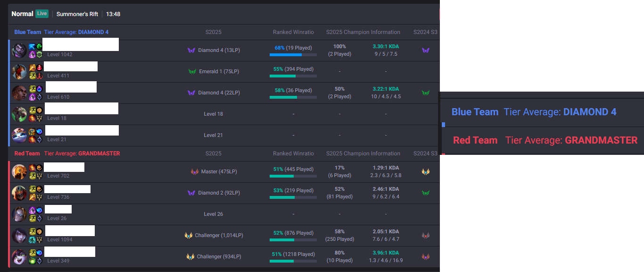Click the 3.96:1 KDA value
The width and height of the screenshot is (644, 272).
tap(386, 253)
